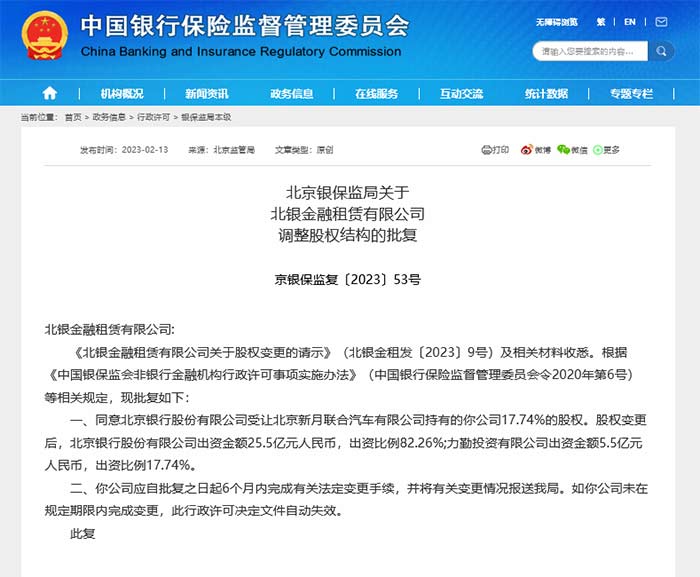700x577 pixels.
Task: Open the 在线服务 menu
Action: coord(376,93)
